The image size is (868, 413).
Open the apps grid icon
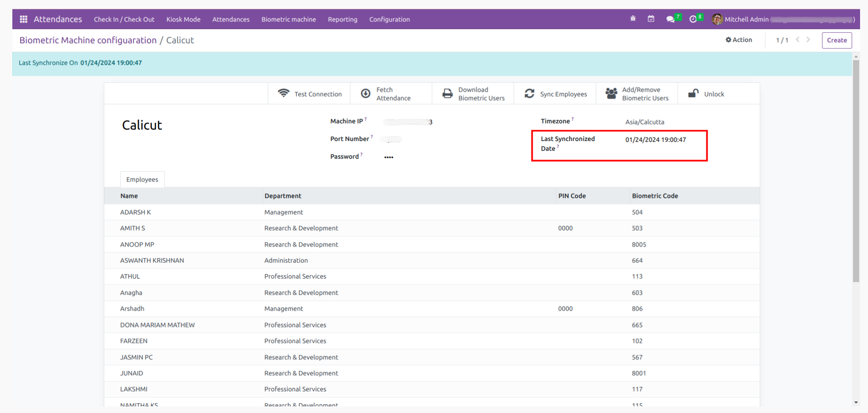23,19
